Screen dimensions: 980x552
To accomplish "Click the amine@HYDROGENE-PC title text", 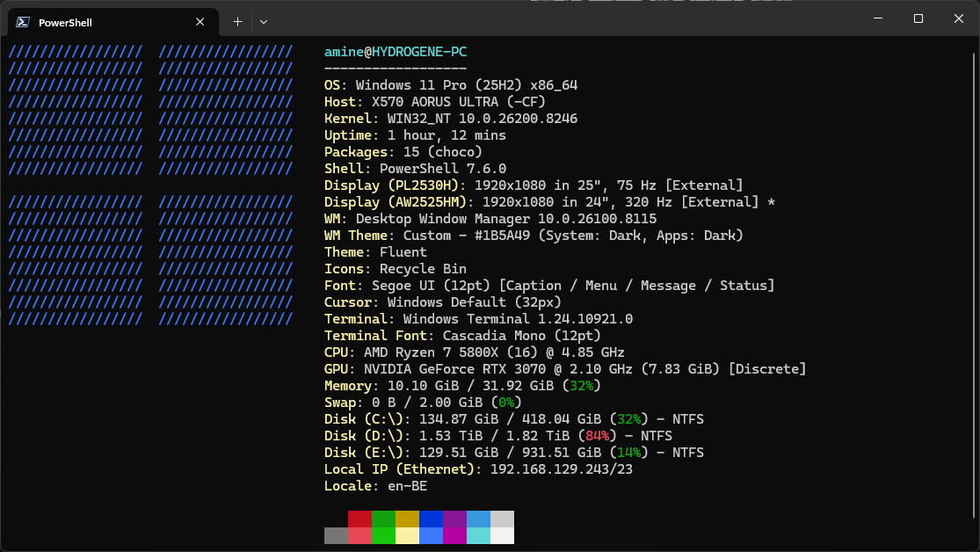I will [x=396, y=52].
